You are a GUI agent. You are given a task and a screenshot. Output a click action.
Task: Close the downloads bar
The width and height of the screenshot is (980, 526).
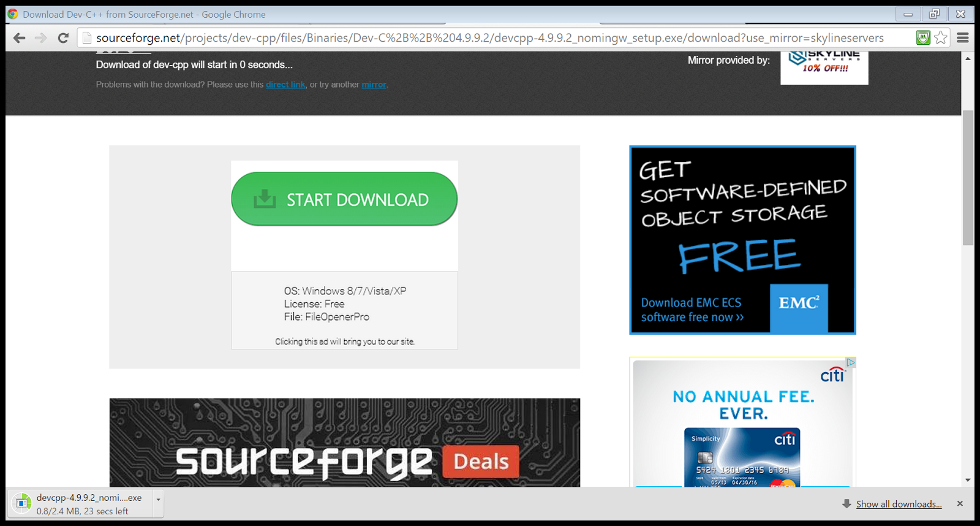click(960, 503)
